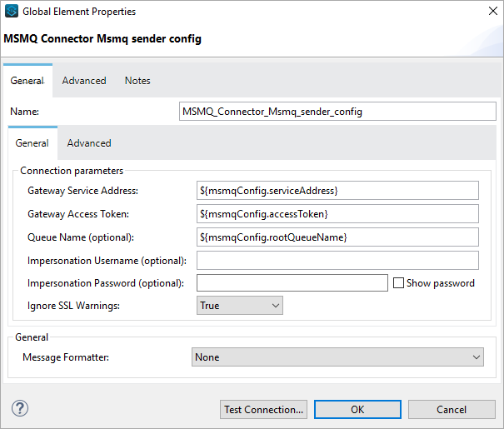
Task: Click into the Name text field
Action: click(337, 111)
